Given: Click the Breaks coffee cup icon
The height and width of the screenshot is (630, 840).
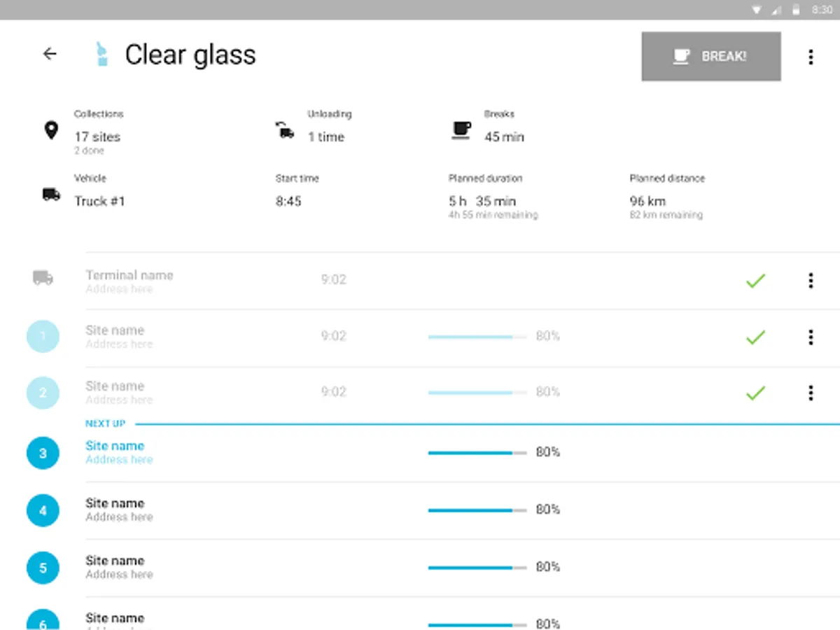Looking at the screenshot, I should tap(461, 130).
